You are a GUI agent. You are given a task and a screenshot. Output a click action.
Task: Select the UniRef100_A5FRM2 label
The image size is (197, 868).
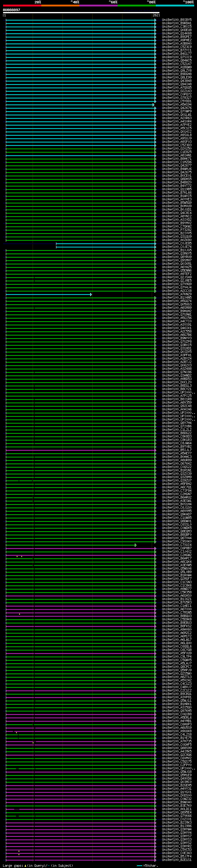point(176,484)
